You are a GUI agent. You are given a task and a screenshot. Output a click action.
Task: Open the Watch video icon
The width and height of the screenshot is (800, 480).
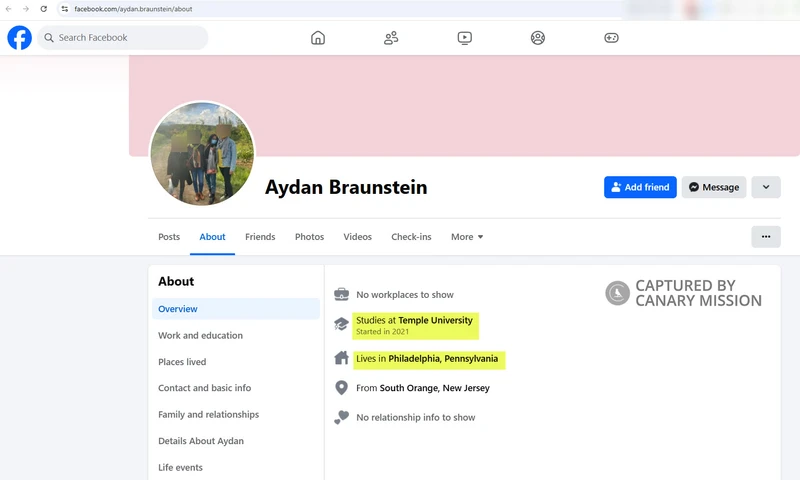(465, 38)
